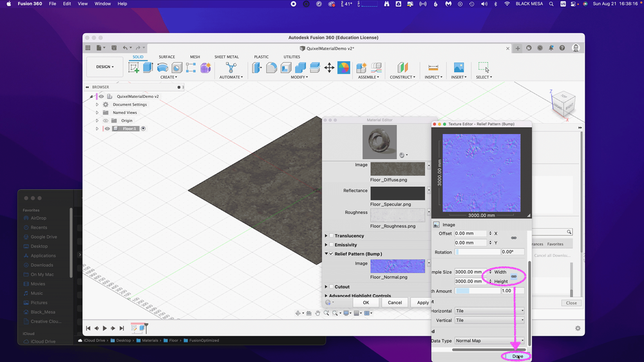
Task: Click the Joint tool icon
Action: 376,68
